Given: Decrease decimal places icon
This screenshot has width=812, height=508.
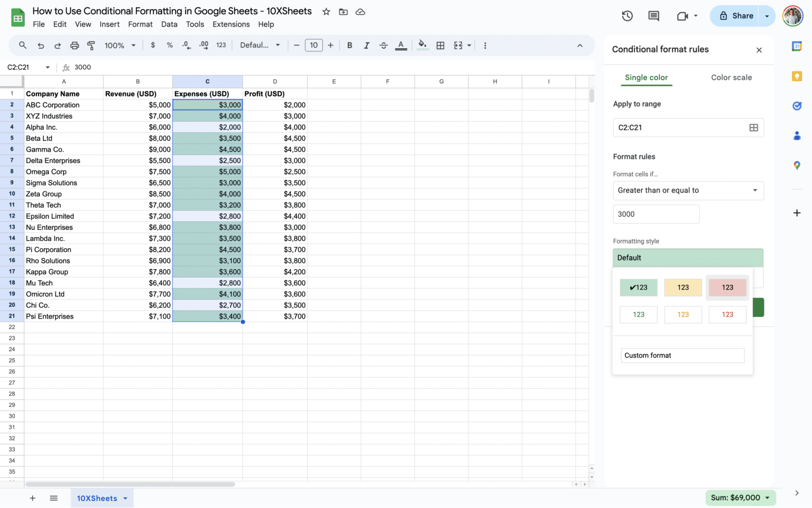Looking at the screenshot, I should (186, 45).
